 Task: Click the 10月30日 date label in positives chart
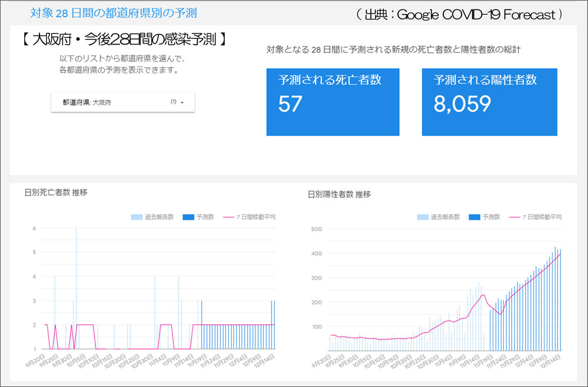tap(428, 362)
